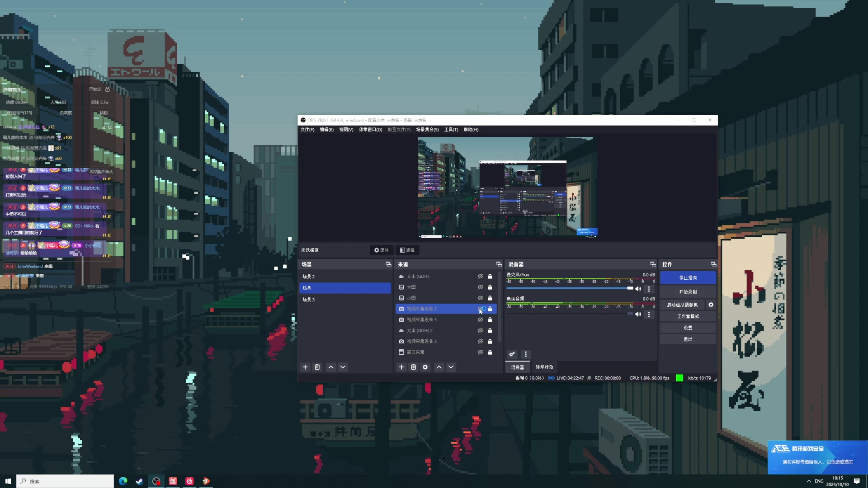Viewport: 868px width, 488px height.
Task: Open virtual camera settings gear icon
Action: coord(711,305)
